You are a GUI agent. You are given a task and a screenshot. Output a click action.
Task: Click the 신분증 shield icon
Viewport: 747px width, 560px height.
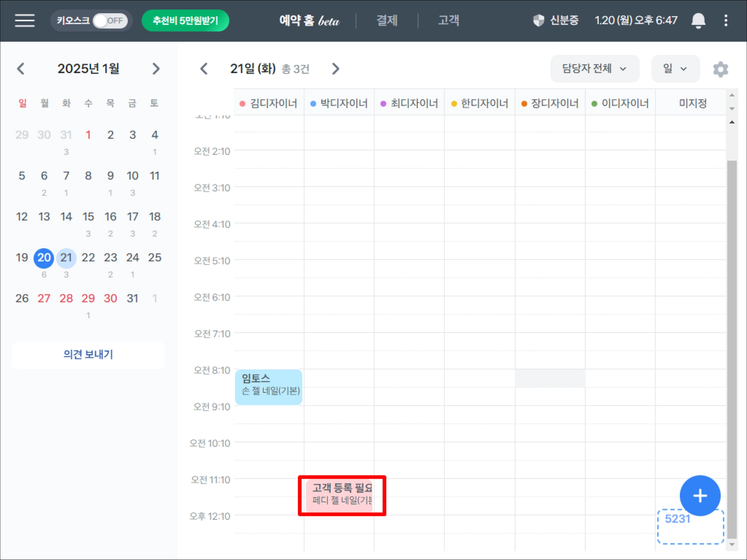[x=538, y=20]
